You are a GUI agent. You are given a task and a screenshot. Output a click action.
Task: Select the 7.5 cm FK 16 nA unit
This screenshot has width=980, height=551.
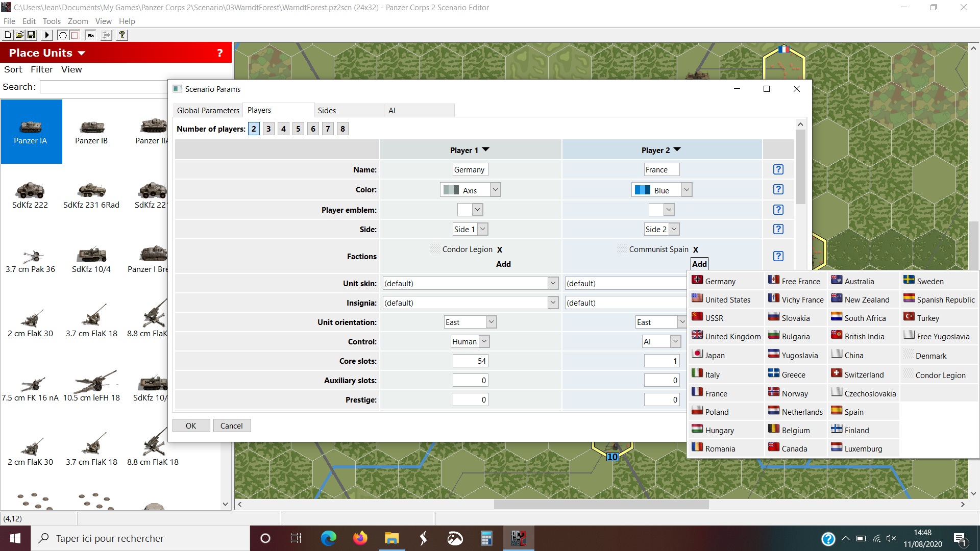[30, 389]
